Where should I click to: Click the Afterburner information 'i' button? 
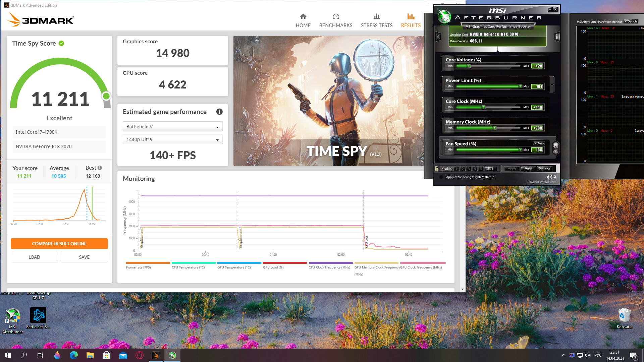[x=557, y=37]
